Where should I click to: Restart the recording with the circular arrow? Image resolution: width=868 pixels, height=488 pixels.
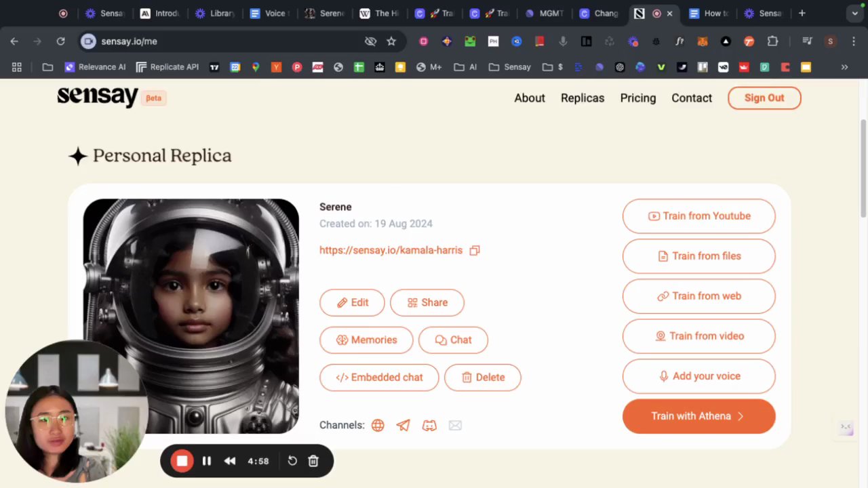click(292, 461)
